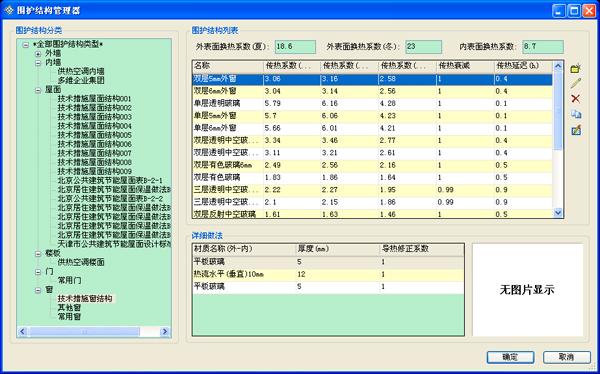Select 常用窗 tree item

pos(69,317)
